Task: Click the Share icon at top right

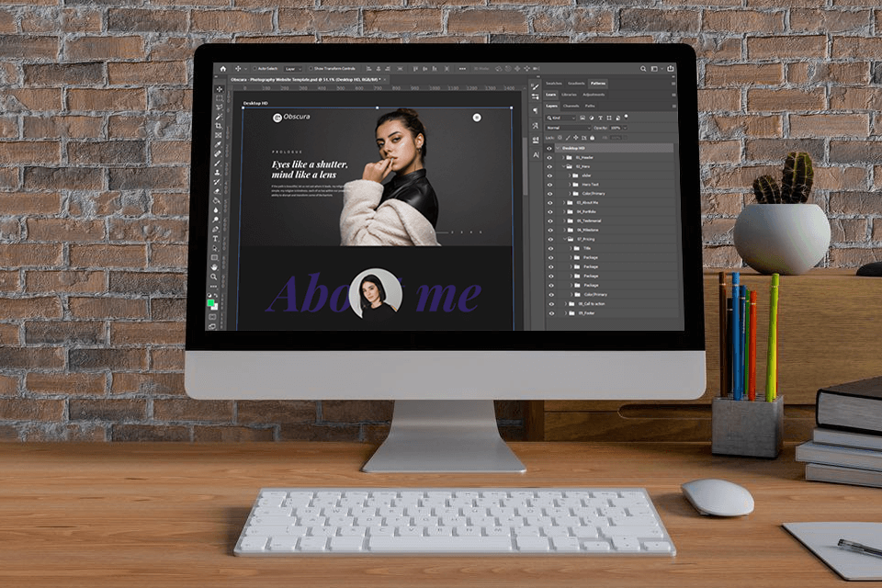Action: (x=671, y=69)
